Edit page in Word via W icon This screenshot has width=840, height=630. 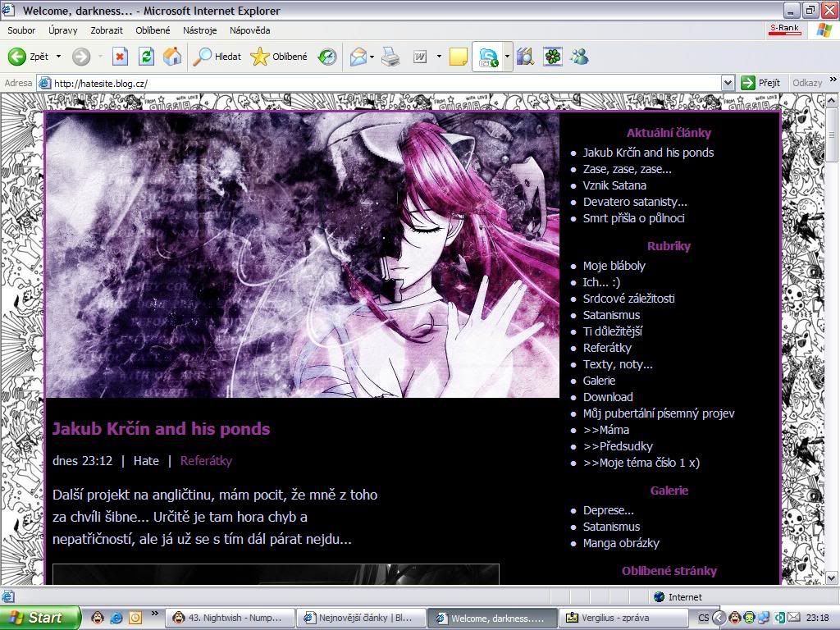pyautogui.click(x=420, y=57)
